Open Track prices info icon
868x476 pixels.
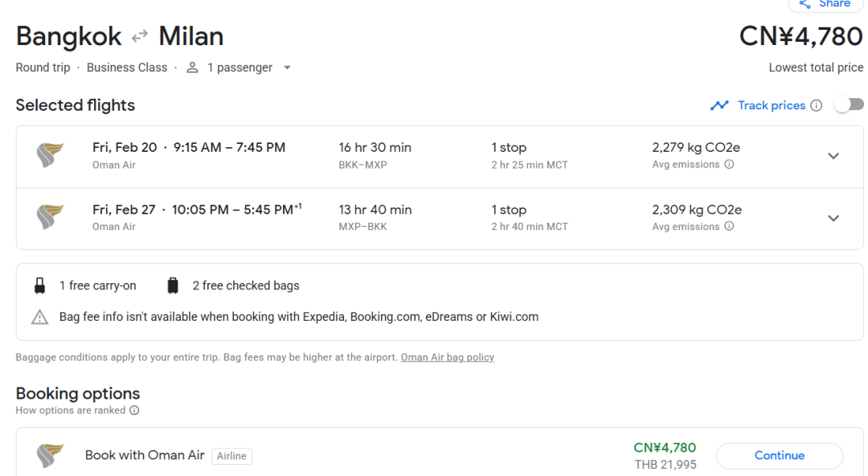(x=817, y=105)
